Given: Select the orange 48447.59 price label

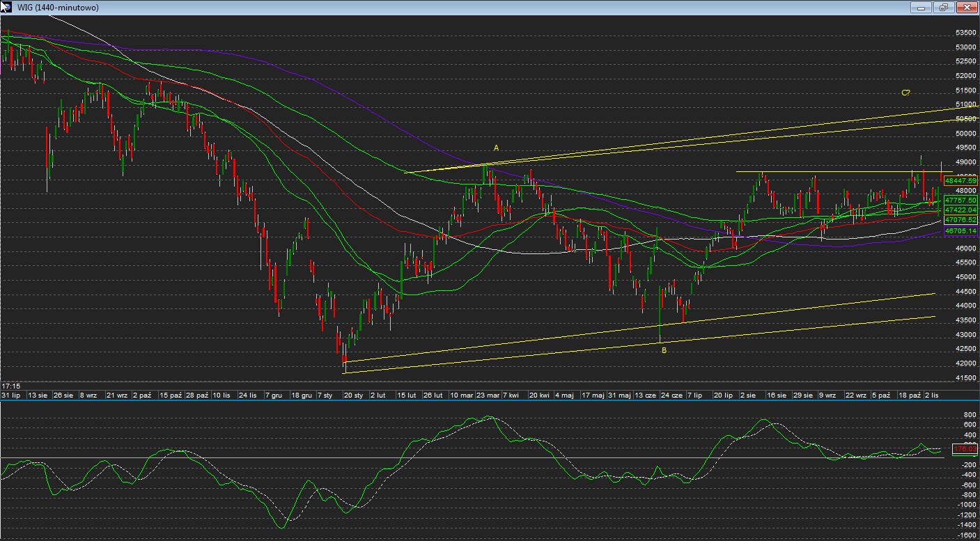Looking at the screenshot, I should (x=960, y=180).
